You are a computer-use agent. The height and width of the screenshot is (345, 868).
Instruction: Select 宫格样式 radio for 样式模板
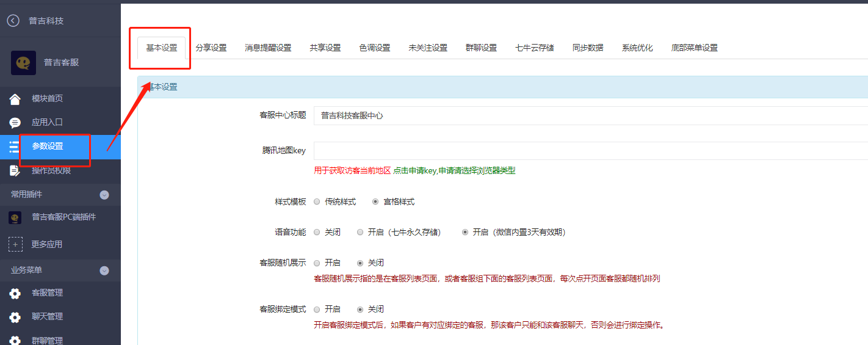click(375, 202)
